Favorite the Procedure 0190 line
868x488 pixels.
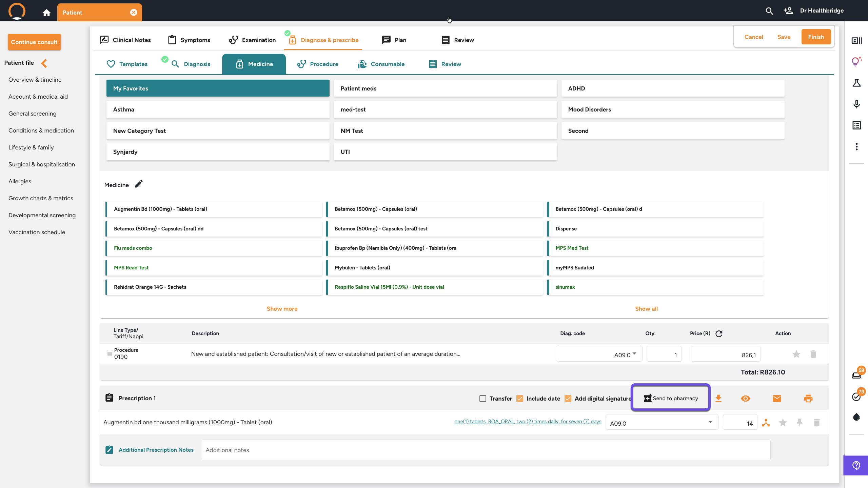tap(796, 354)
